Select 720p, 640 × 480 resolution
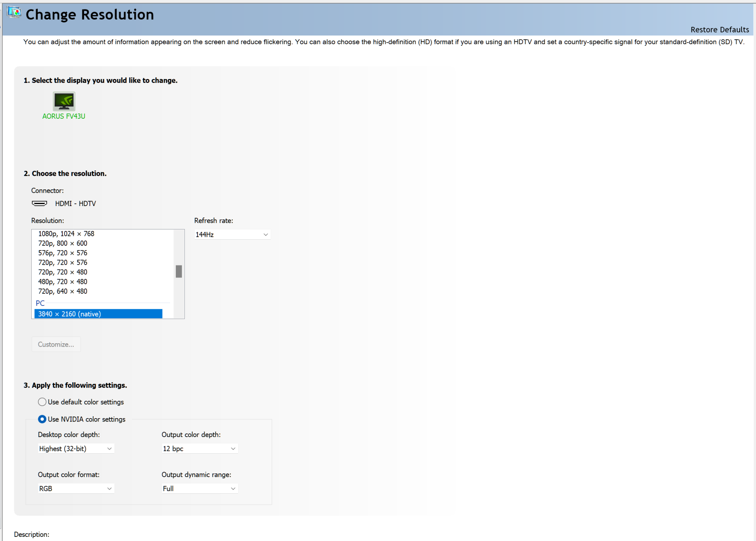 click(x=63, y=291)
